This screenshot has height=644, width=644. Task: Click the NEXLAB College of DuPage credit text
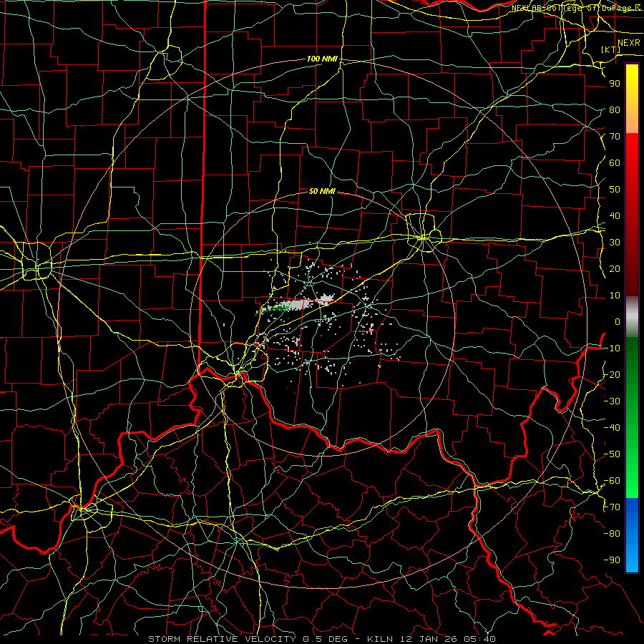[577, 8]
